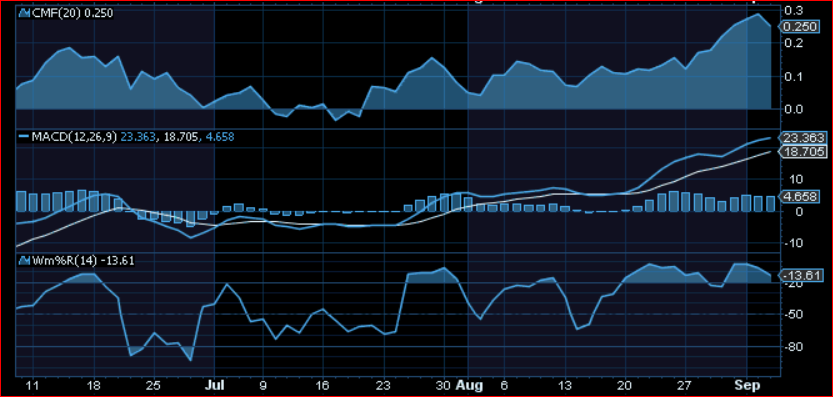Click the 23 date label on time axis
The width and height of the screenshot is (833, 397).
[x=384, y=384]
